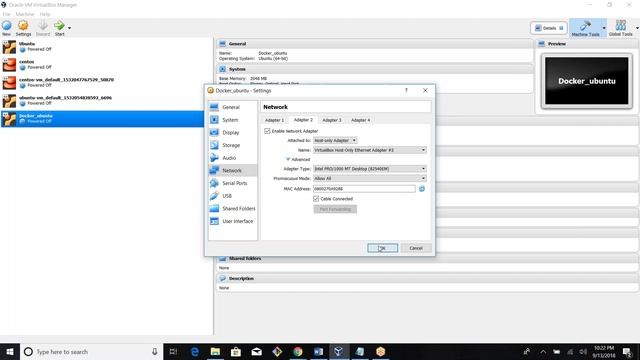This screenshot has height=360, width=640.
Task: Cancel the settings dialog
Action: [416, 248]
